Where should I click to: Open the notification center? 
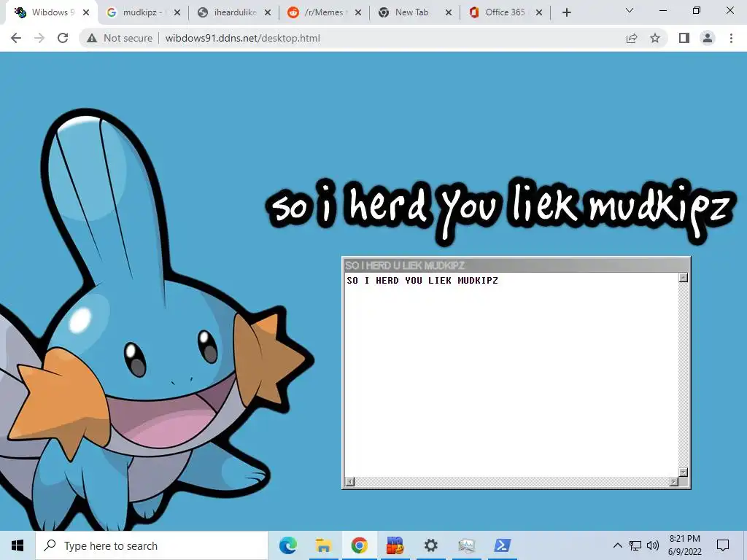tap(723, 545)
